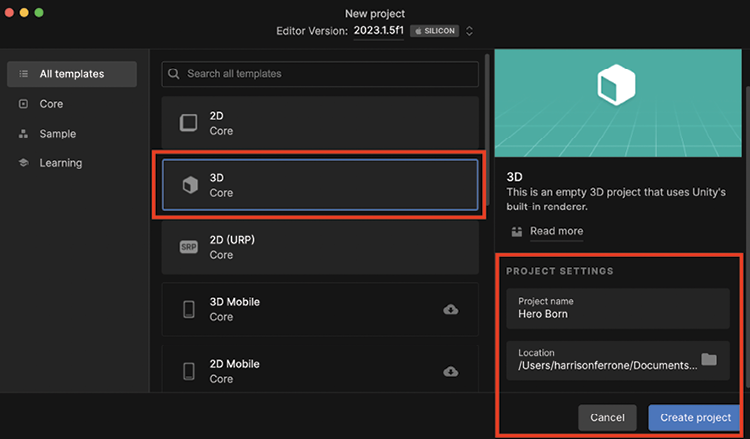Click the 2D Mobile phone icon
750x439 pixels.
click(x=189, y=371)
